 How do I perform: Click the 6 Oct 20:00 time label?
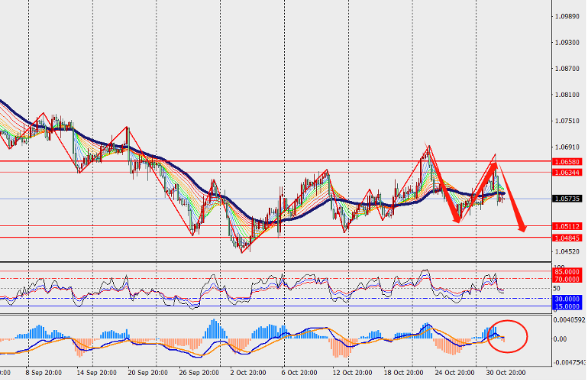pos(299,373)
